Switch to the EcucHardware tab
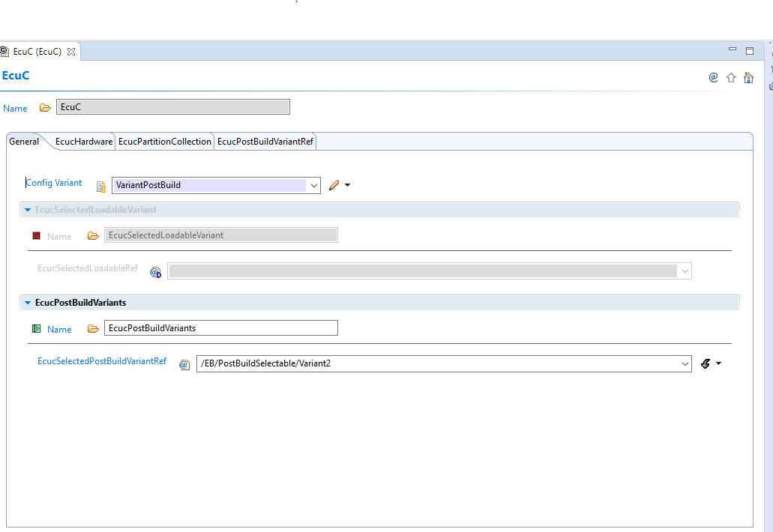Screen dimensions: 773x532 tap(82, 141)
